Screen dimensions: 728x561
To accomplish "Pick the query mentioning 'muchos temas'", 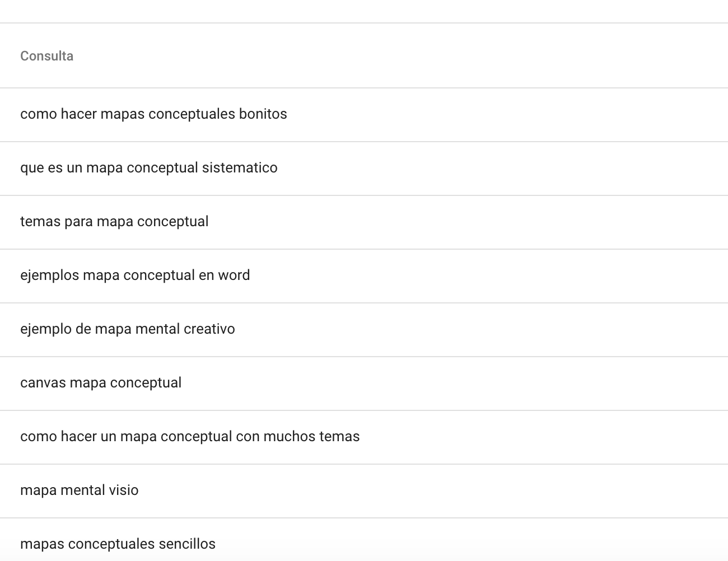I will pyautogui.click(x=364, y=437).
